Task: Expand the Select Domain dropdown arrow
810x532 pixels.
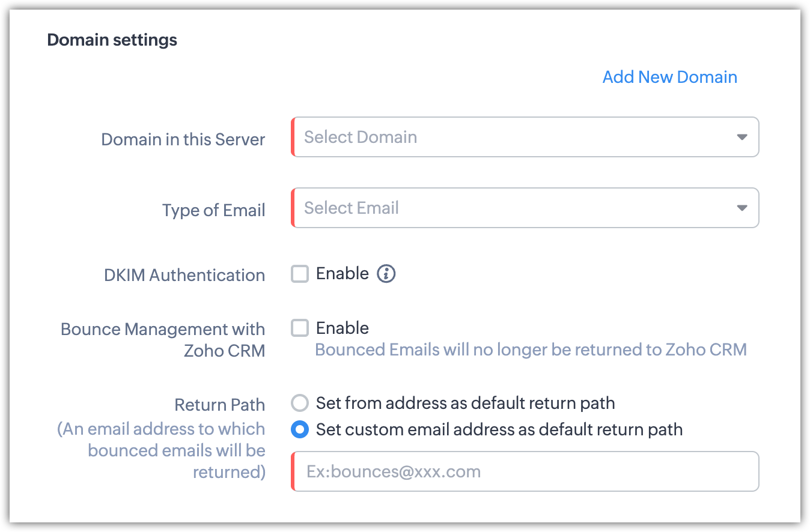Action: (741, 138)
